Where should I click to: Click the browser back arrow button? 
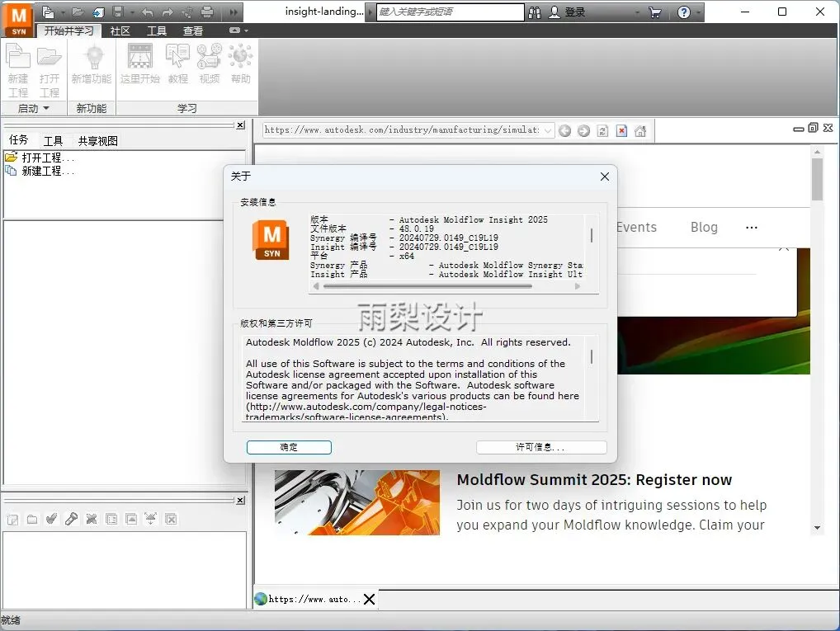(x=564, y=130)
